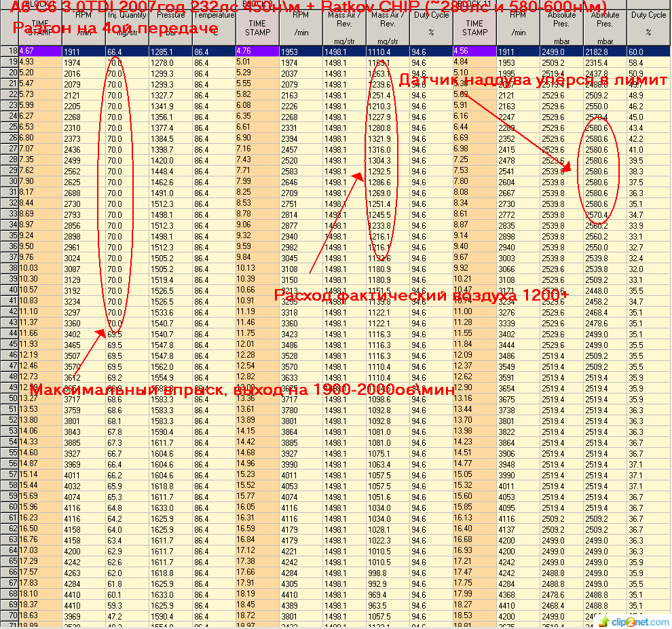Click pressure 1356.1 in row 24

tap(170, 117)
